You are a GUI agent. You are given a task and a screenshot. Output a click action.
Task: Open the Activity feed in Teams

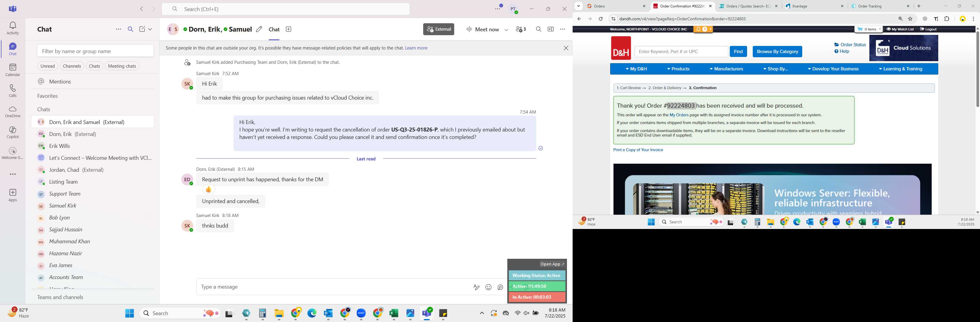[x=13, y=28]
